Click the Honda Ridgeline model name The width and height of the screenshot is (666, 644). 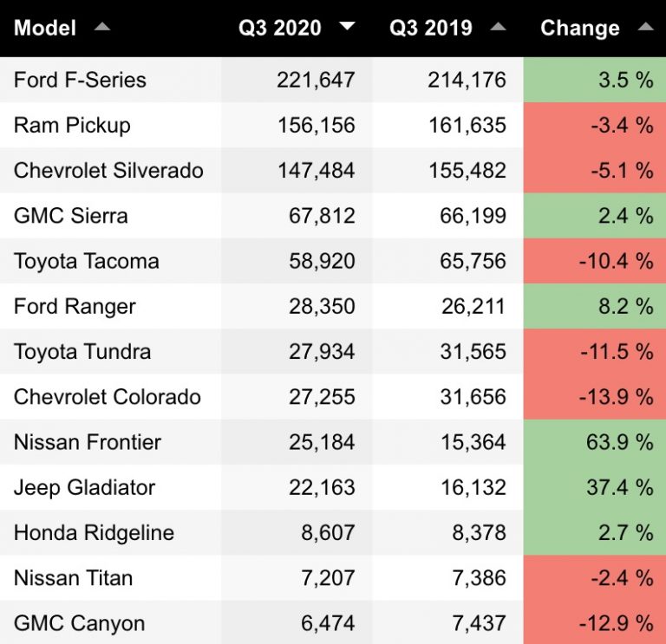(x=94, y=533)
